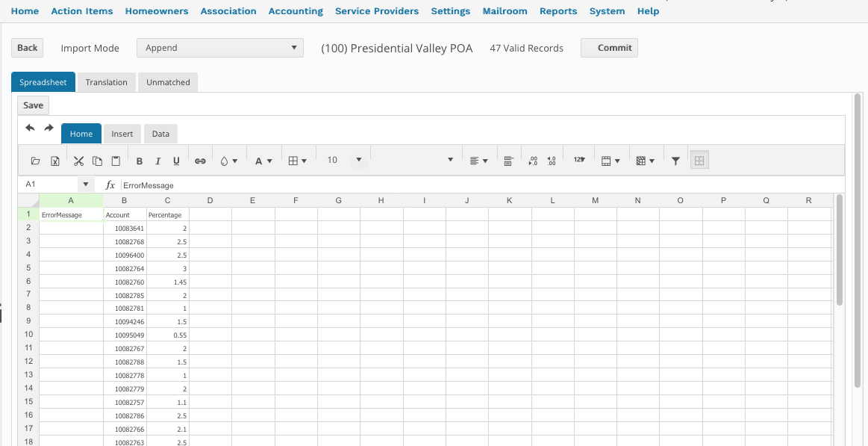Open the text color picker
The image size is (868, 446).
tap(263, 161)
